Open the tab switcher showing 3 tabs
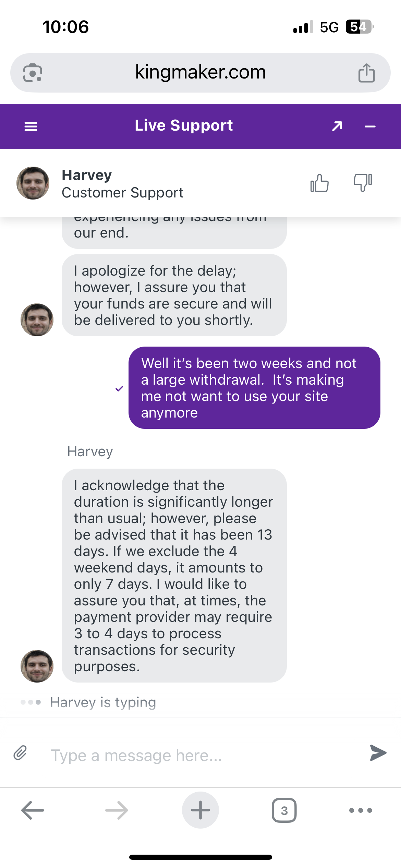The width and height of the screenshot is (401, 868). 284,810
